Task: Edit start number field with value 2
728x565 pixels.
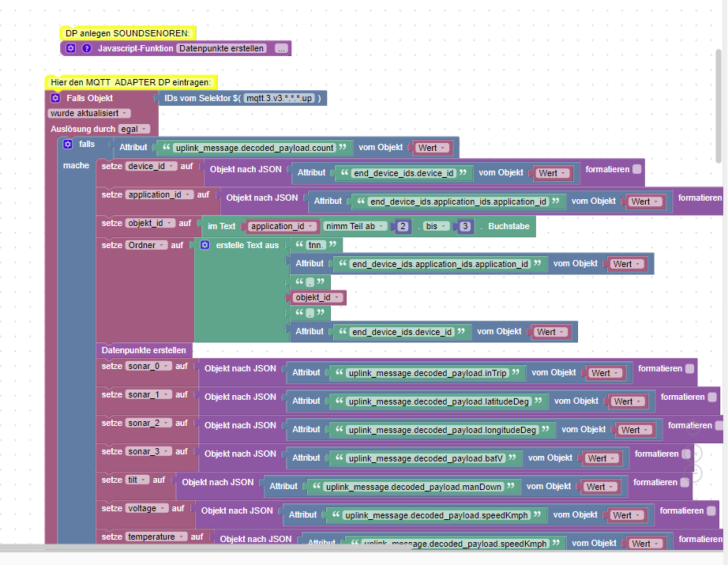Action: pos(403,226)
